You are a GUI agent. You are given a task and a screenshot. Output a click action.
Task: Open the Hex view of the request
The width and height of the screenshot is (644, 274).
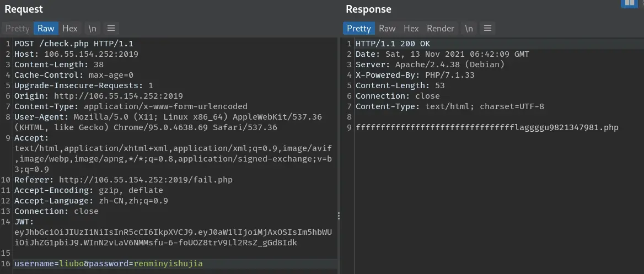[69, 28]
